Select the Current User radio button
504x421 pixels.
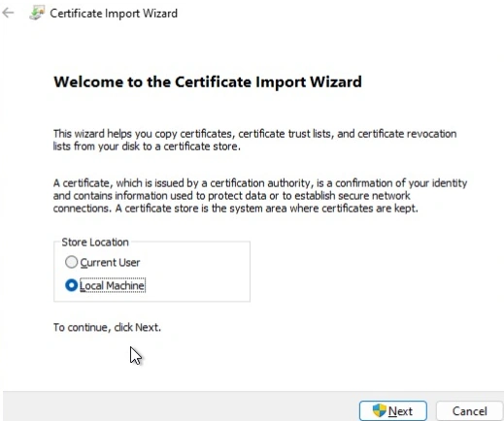(x=71, y=262)
